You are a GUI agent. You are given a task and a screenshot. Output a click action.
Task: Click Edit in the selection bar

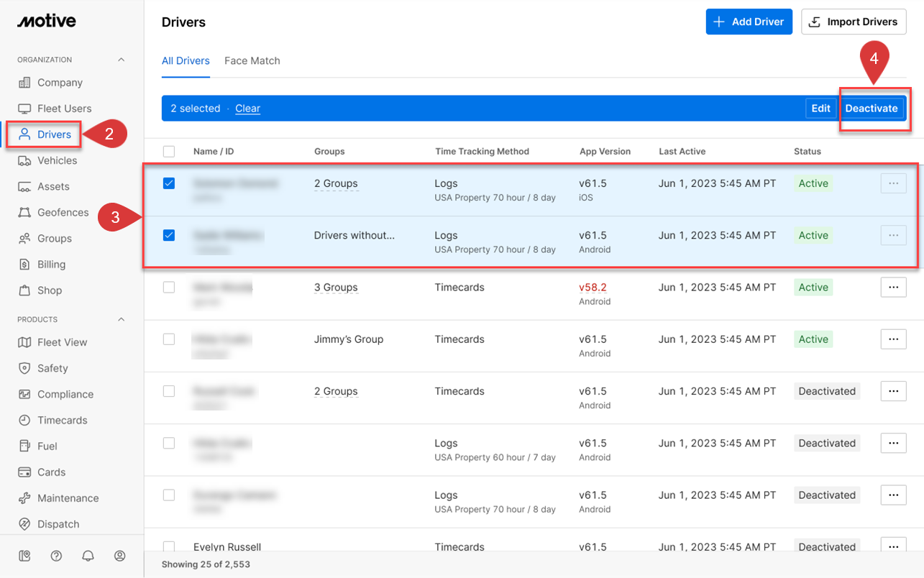tap(821, 109)
